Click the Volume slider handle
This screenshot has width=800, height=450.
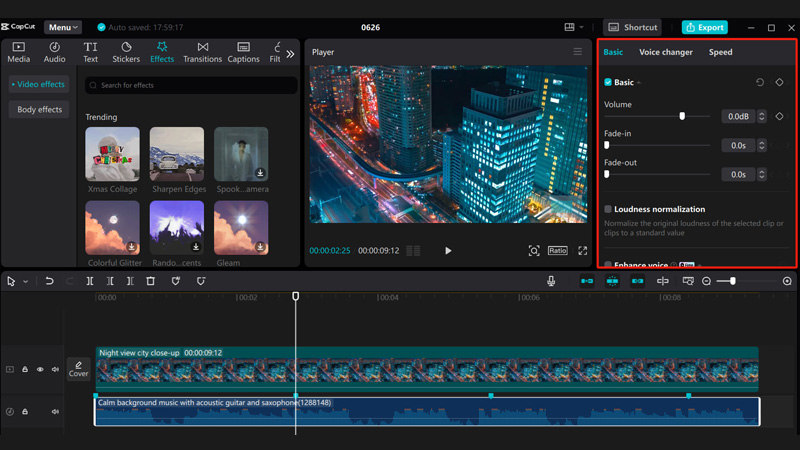[x=682, y=116]
